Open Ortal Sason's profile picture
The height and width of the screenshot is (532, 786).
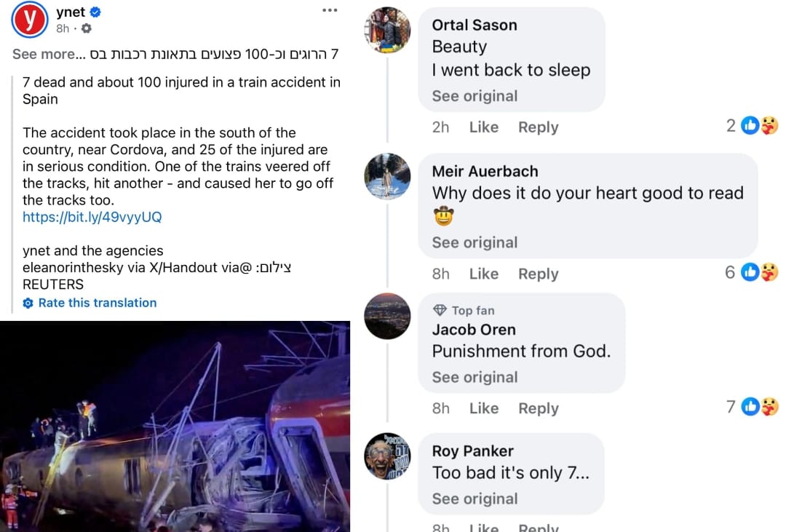[x=387, y=31]
